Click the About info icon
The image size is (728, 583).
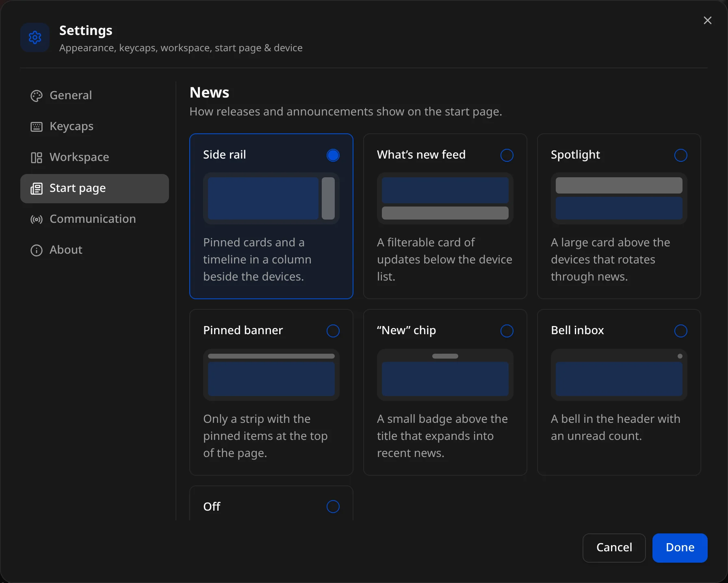click(37, 250)
